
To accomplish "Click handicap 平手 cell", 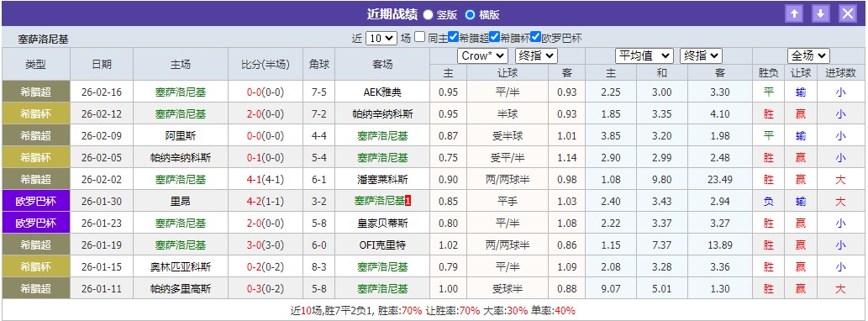I will [508, 201].
